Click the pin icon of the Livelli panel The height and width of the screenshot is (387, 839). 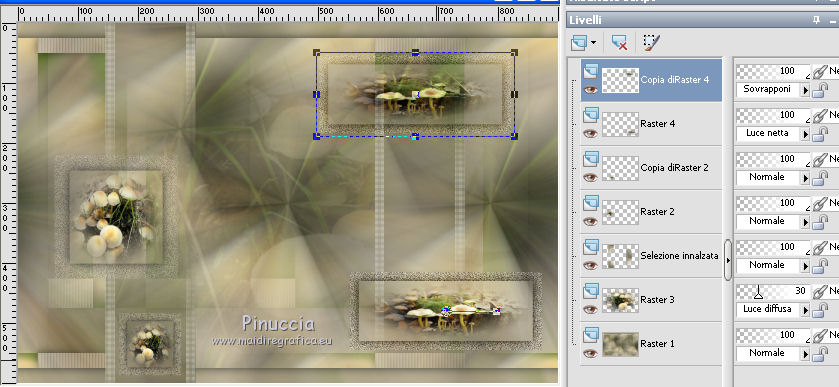coord(816,20)
